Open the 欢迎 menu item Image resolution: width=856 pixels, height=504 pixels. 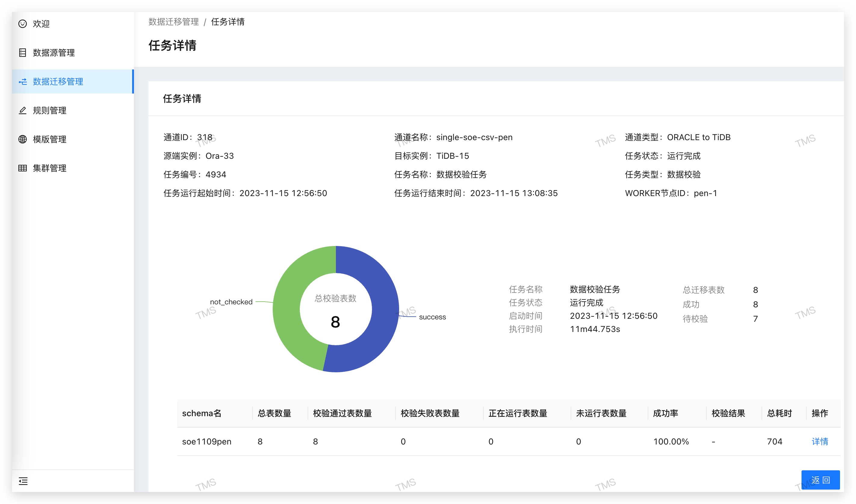[x=42, y=24]
